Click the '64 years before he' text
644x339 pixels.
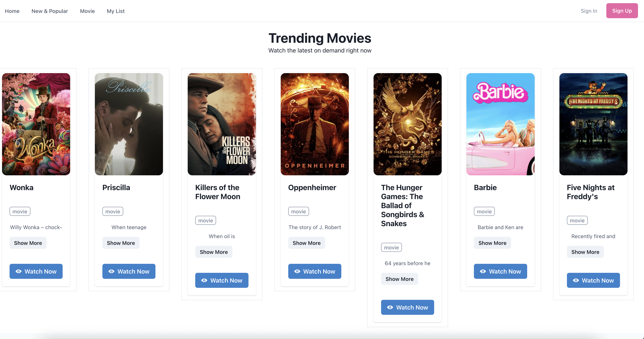pyautogui.click(x=408, y=263)
